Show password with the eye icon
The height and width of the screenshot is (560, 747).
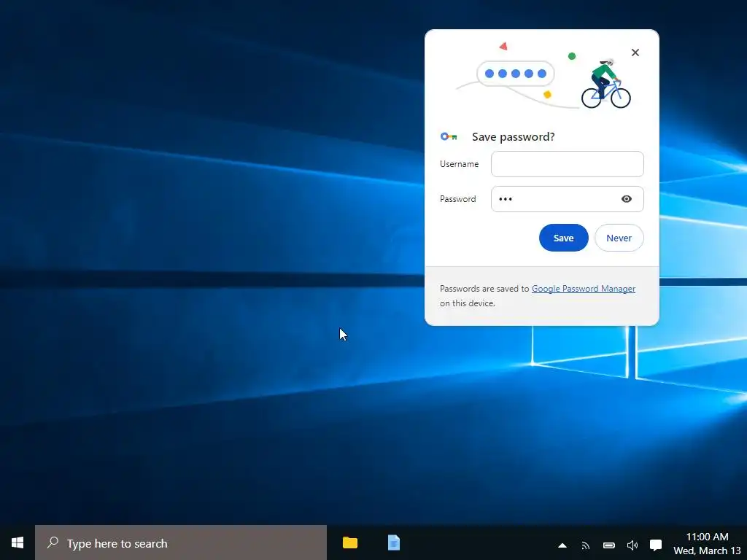tap(627, 199)
